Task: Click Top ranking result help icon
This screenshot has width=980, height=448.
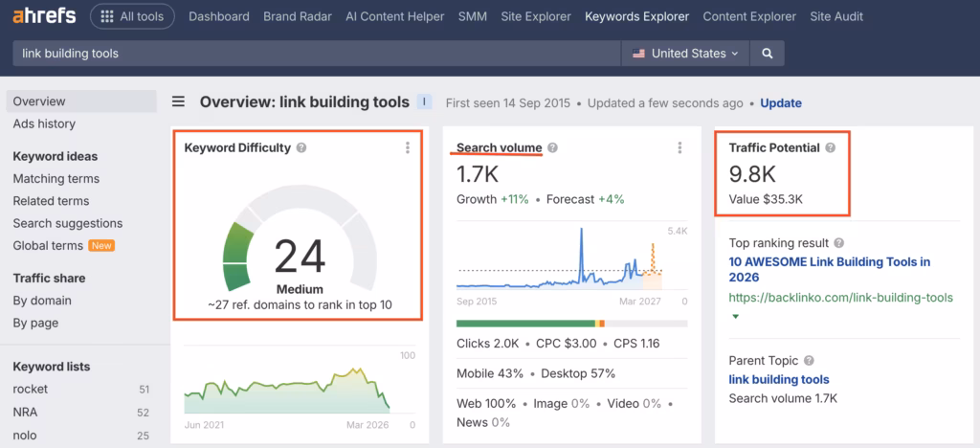Action: coord(838,243)
